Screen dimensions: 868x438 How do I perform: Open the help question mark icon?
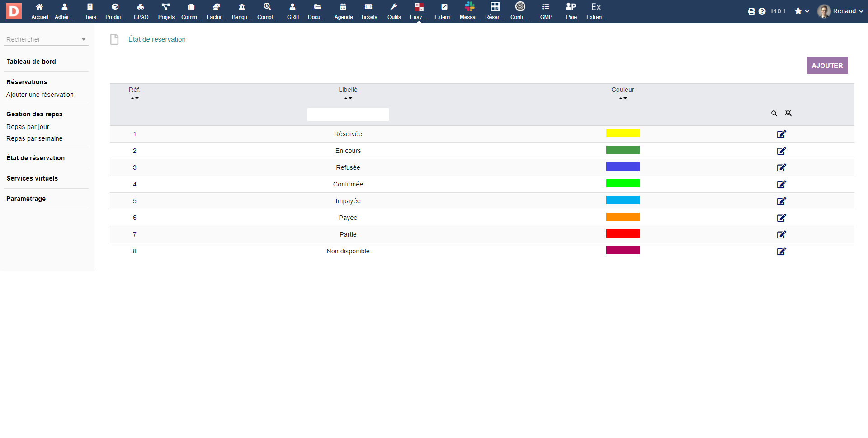(x=762, y=11)
